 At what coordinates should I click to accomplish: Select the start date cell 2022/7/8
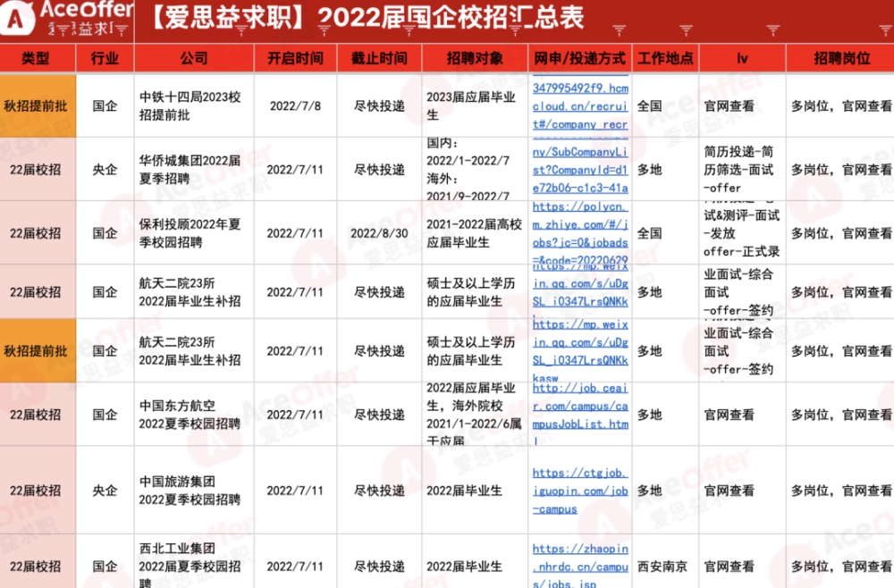coord(295,106)
